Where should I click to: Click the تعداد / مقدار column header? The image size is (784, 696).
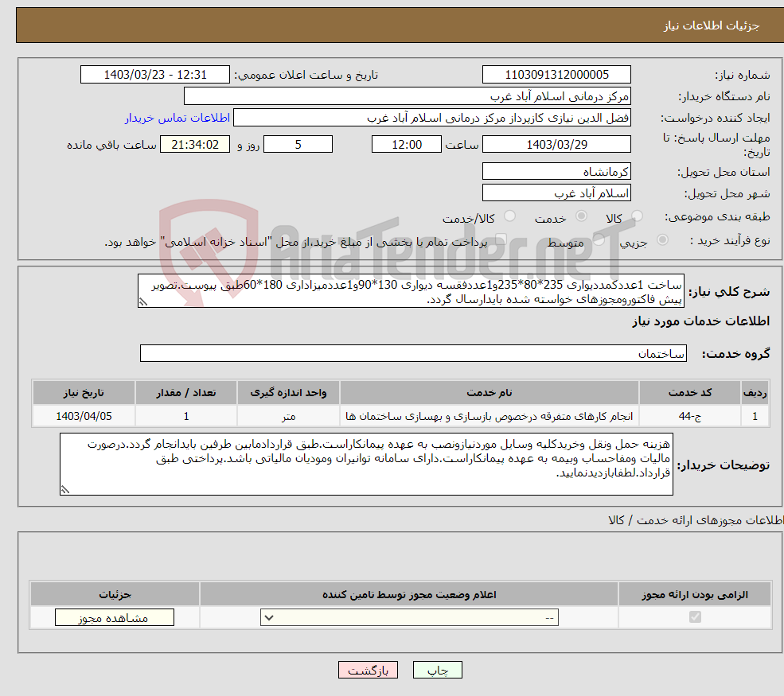point(186,393)
